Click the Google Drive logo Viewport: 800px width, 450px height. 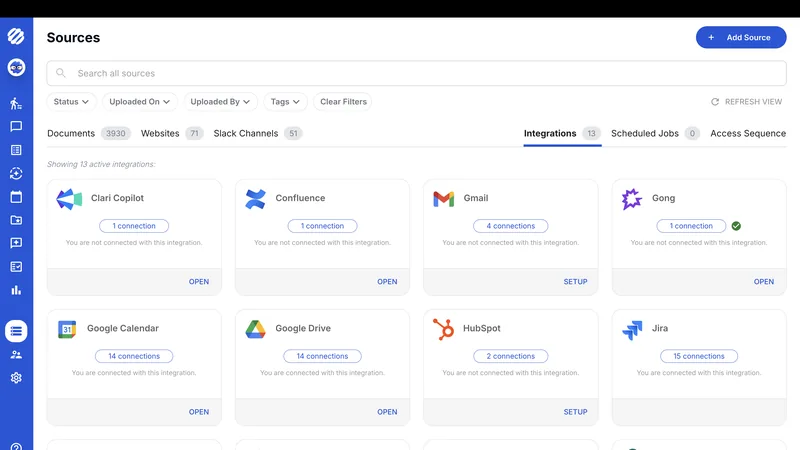coord(255,329)
